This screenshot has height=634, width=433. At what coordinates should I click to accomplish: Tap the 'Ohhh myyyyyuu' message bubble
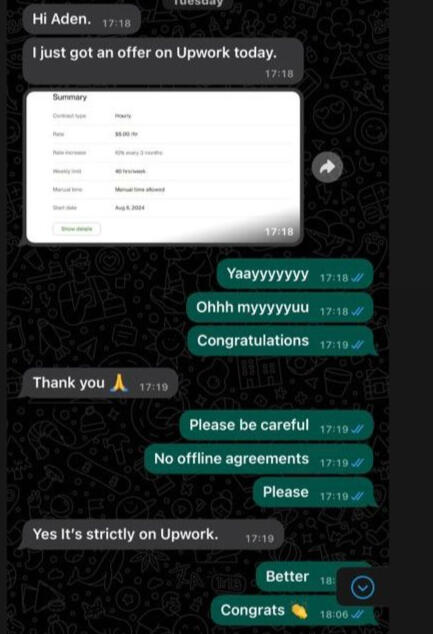click(x=280, y=308)
